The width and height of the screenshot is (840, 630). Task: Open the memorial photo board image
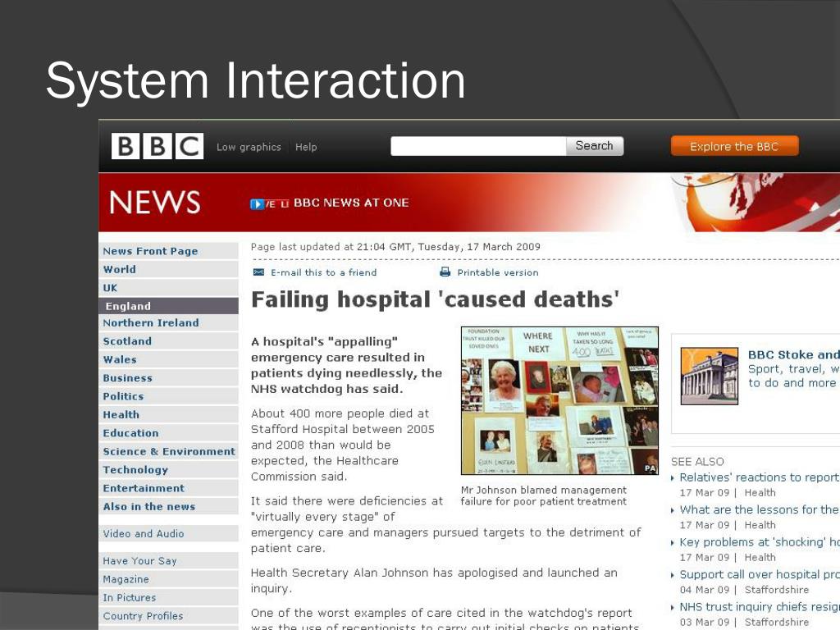point(559,400)
